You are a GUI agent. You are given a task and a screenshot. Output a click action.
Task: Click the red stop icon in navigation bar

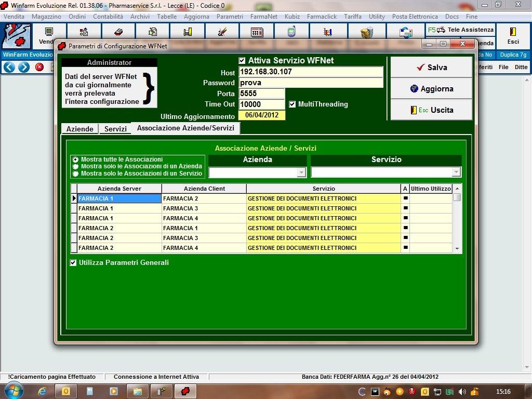click(x=39, y=67)
